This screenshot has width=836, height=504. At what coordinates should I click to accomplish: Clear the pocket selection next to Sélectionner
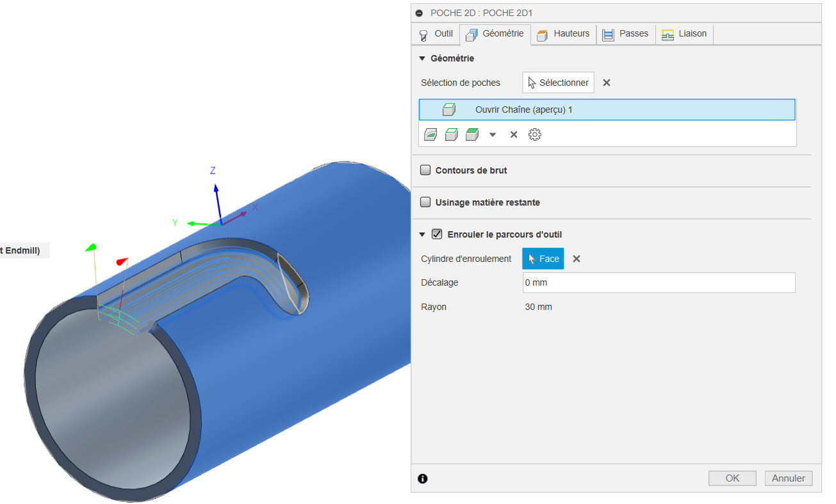pyautogui.click(x=607, y=83)
